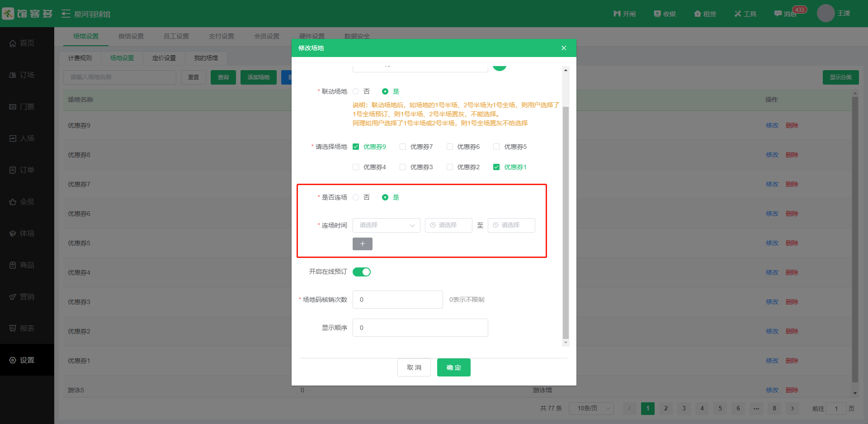Click the 确定 confirm button

(453, 367)
